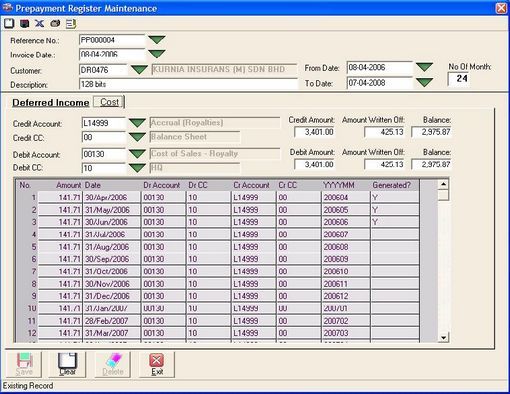Click the period cell 200703
The image size is (510, 394).
tap(346, 333)
